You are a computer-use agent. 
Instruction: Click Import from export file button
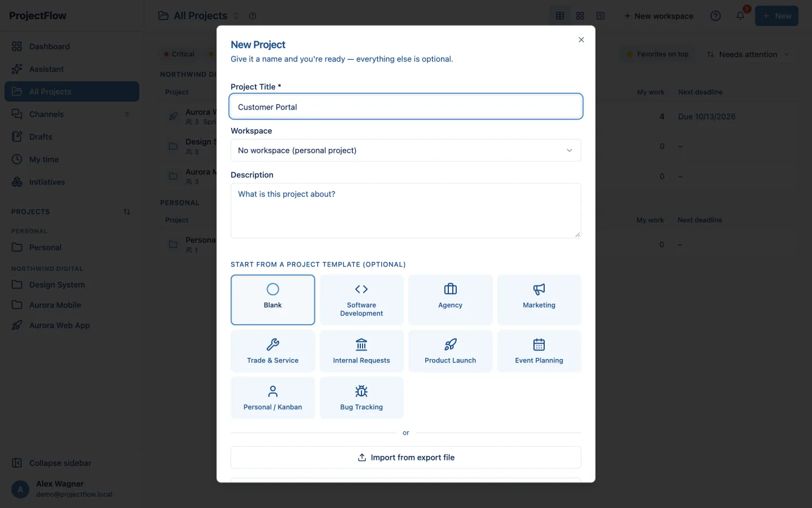(406, 457)
